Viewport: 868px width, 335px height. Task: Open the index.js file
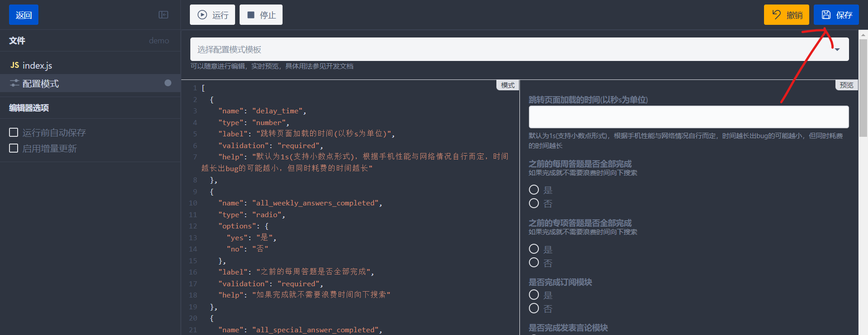(x=90, y=65)
